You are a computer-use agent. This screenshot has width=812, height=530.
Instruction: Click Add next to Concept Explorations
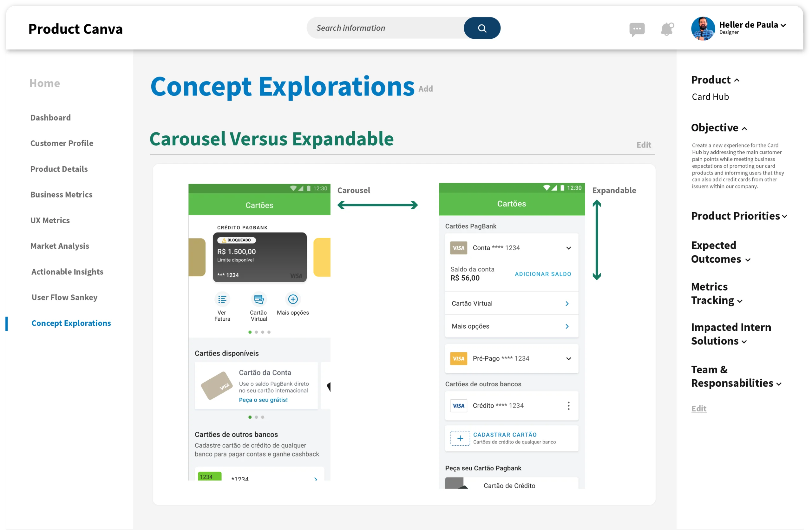coord(425,89)
